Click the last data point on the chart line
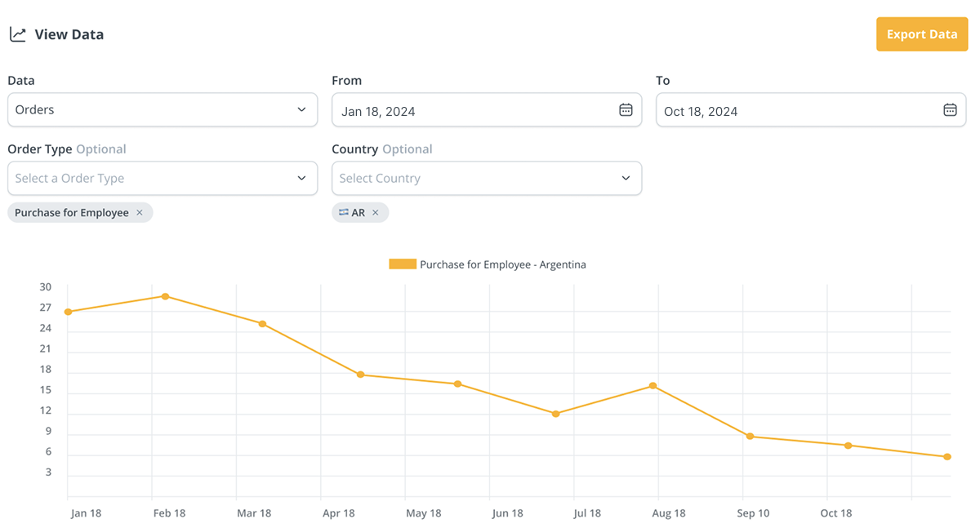 947,457
